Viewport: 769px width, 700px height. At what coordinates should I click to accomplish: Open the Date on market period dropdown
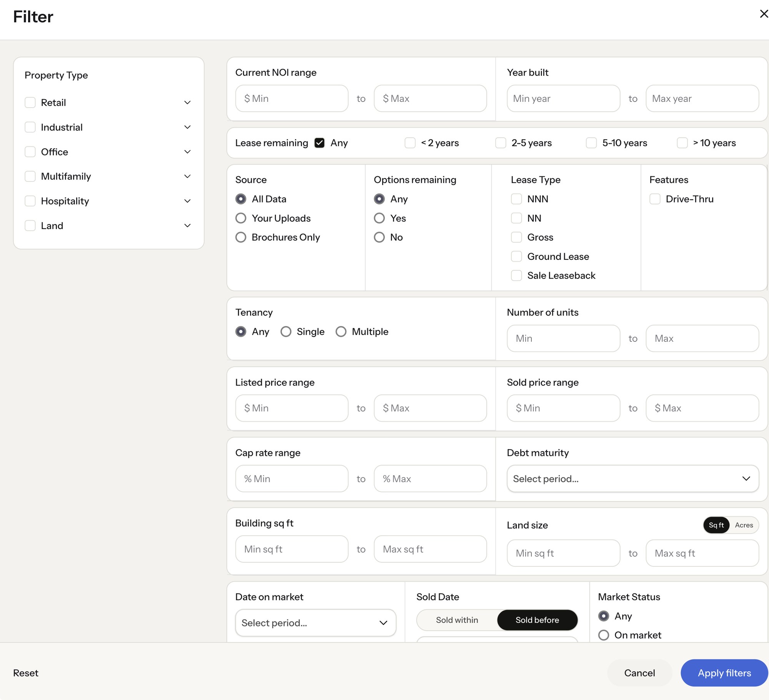316,623
